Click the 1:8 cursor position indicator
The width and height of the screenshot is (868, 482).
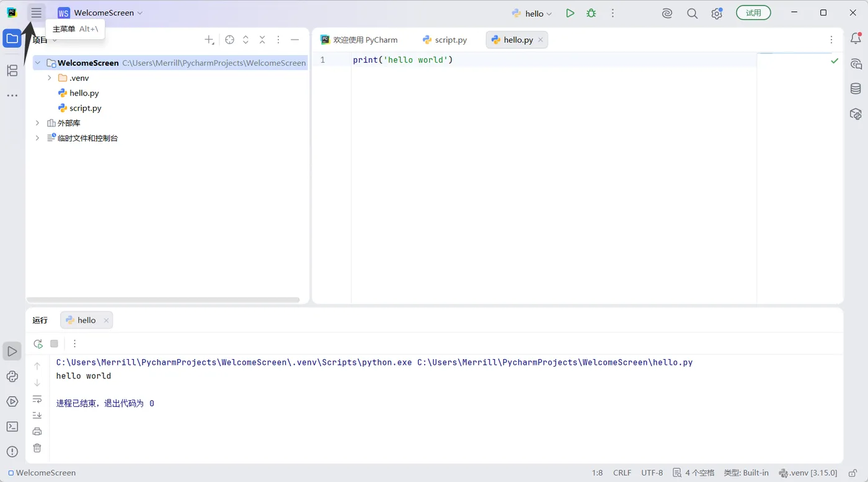(x=597, y=473)
